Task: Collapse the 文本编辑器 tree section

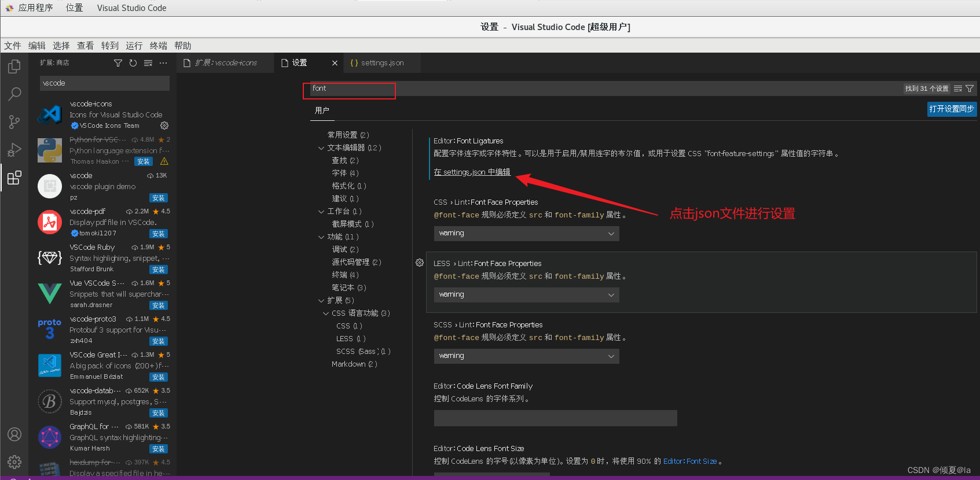Action: (x=321, y=148)
